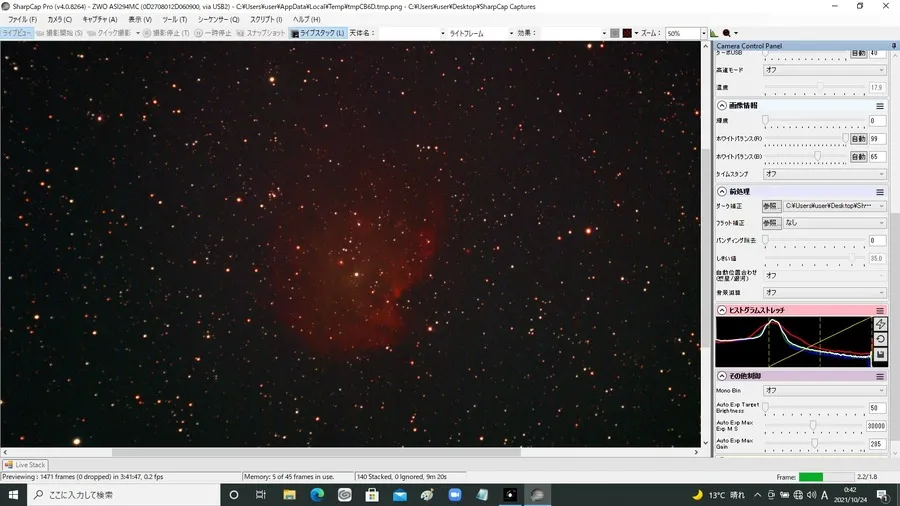Screen dimensions: 900x506
Task: Reset the histogram stretch with the circular arrow icon
Action: pos(880,340)
